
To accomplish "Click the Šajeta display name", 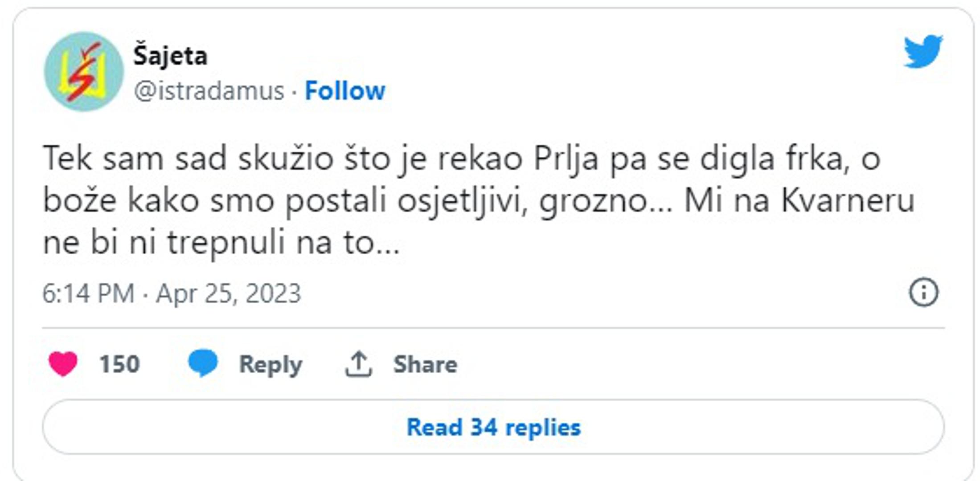I will tap(170, 56).
